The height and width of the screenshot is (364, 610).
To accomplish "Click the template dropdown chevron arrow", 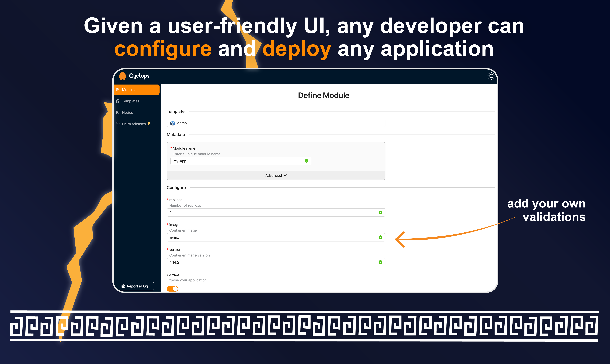I will click(381, 123).
